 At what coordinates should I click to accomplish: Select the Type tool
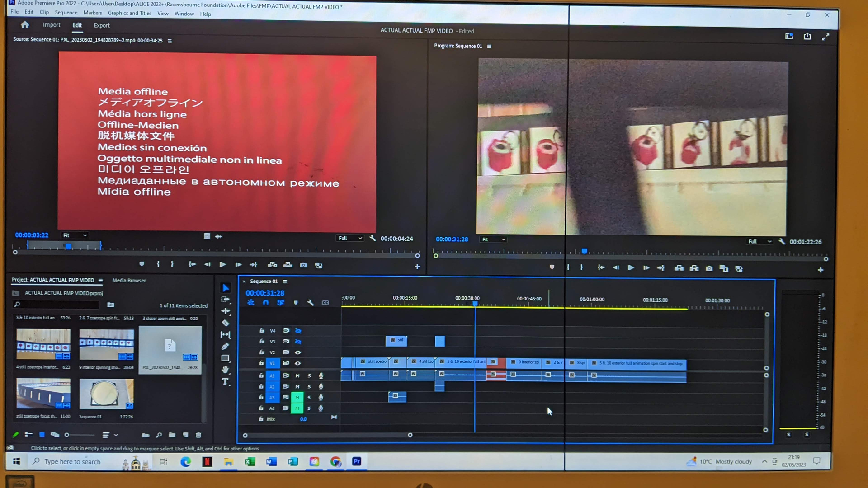pos(225,381)
